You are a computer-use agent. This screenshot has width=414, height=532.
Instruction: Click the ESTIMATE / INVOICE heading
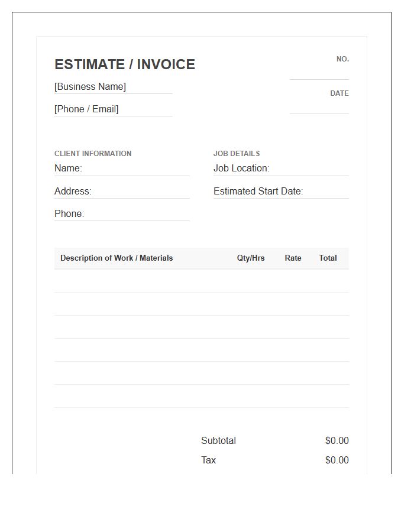pos(125,64)
